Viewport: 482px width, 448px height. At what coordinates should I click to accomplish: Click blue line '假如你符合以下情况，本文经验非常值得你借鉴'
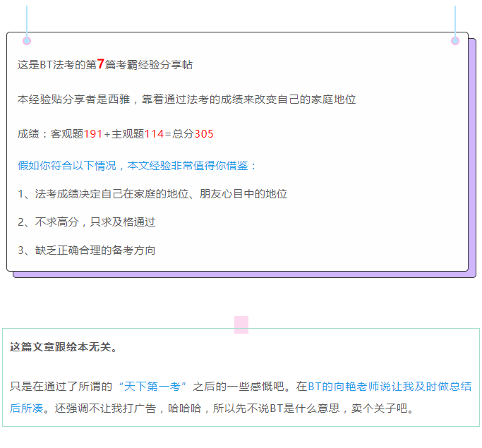pyautogui.click(x=136, y=166)
